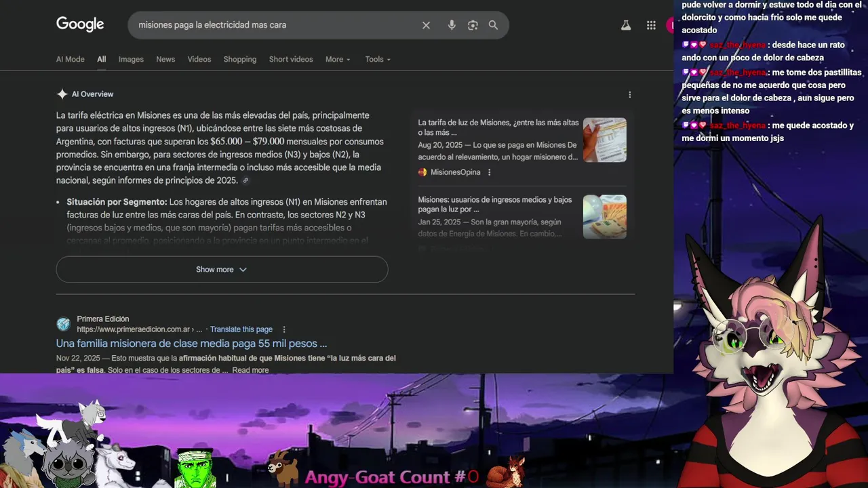Click tariff bill thumbnail image
Screen dimensions: 868x488
[605, 140]
